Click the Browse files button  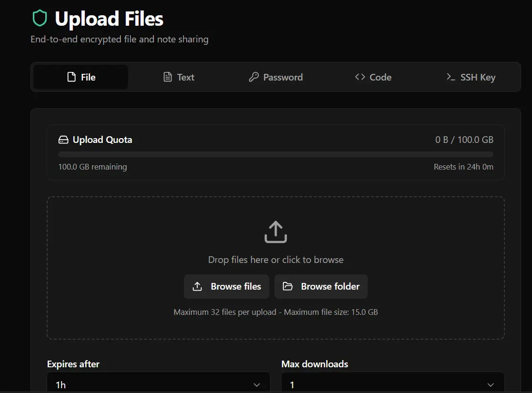pos(227,286)
